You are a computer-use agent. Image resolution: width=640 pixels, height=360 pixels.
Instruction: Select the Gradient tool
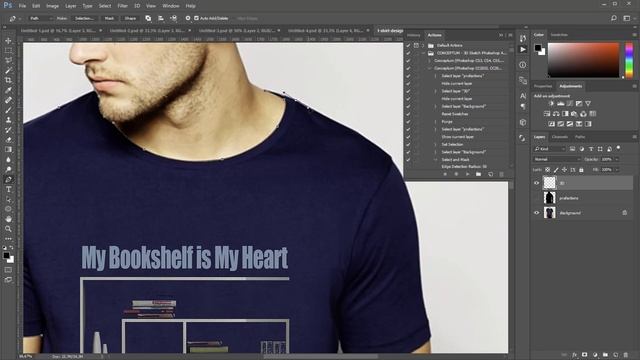point(8,150)
